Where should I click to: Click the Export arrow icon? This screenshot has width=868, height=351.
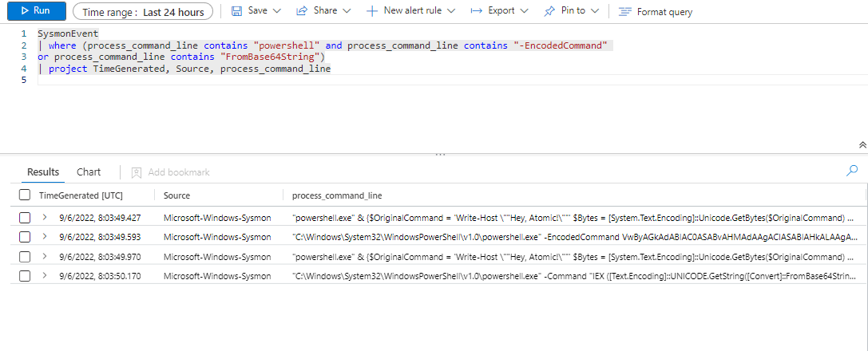click(476, 11)
